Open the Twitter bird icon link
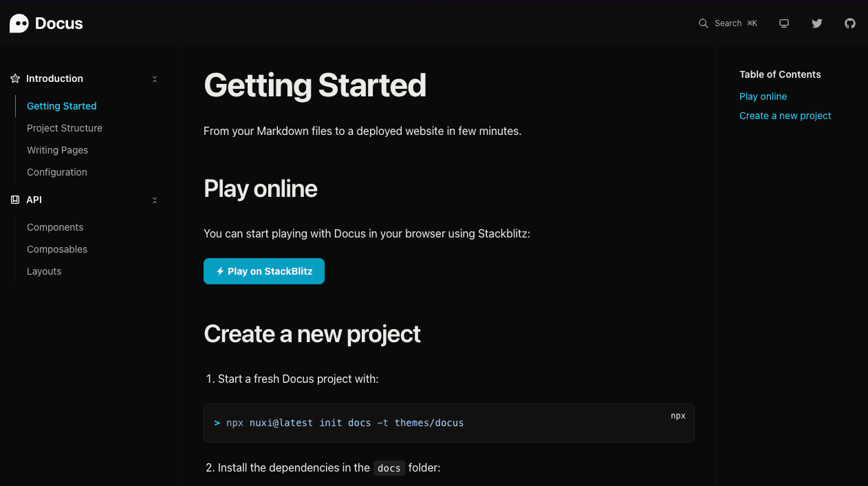Screen dimensions: 868x486 click(816, 23)
